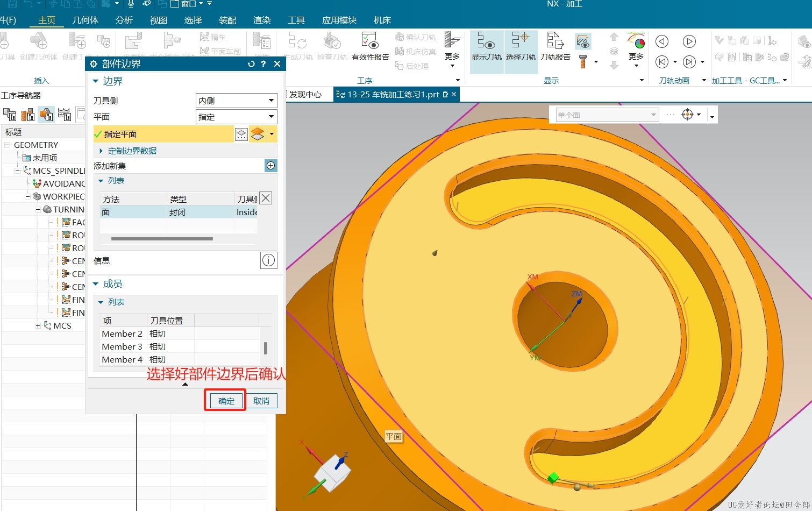Collapse the 边界 section
Screen dimensions: 812x511
click(108, 81)
